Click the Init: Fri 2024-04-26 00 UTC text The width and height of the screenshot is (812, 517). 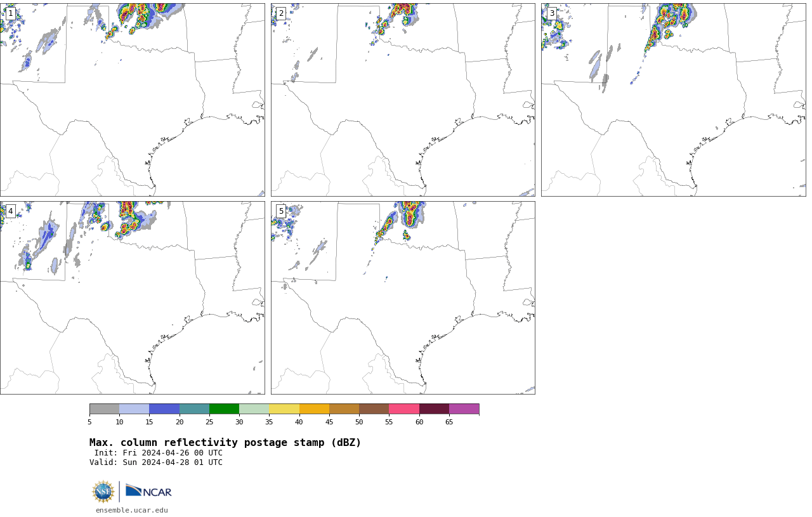(159, 453)
